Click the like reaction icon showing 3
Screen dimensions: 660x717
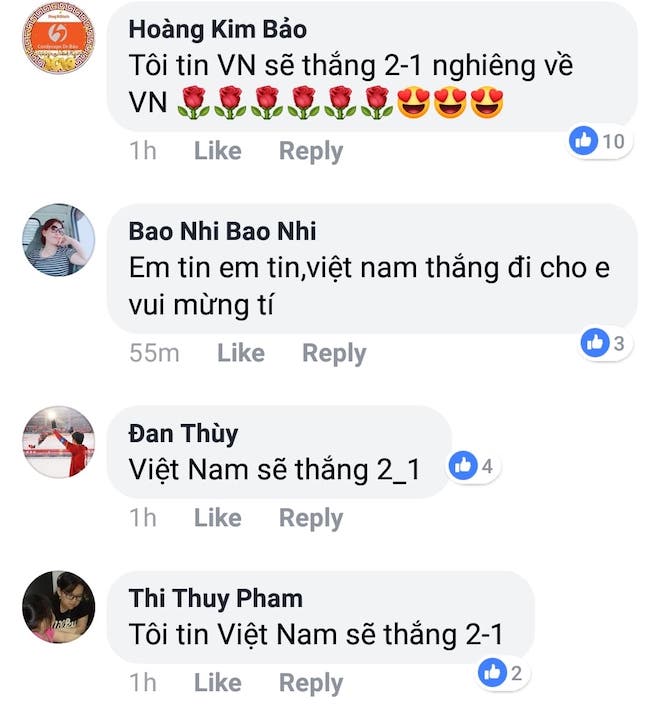tap(595, 342)
